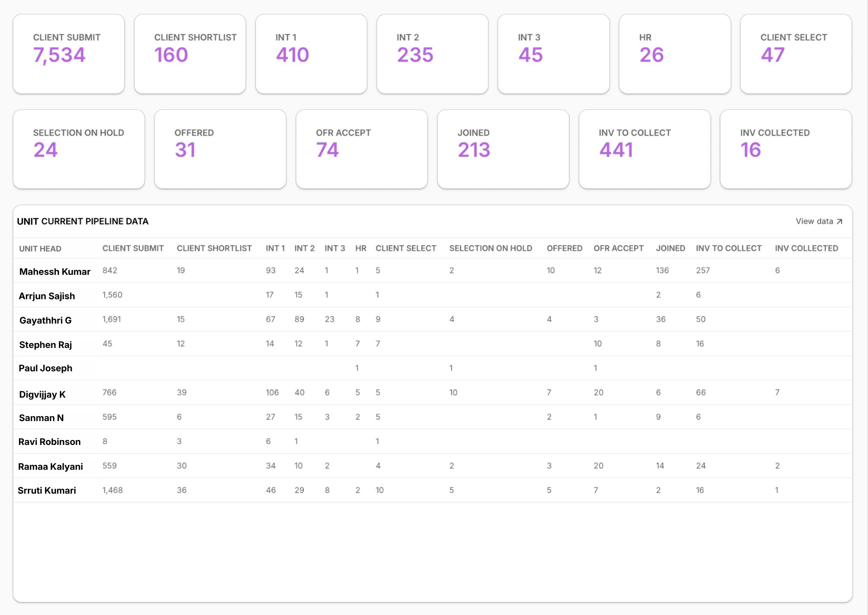
Task: Select the CLIENT SHORTLIST 160 card
Action: (x=190, y=54)
